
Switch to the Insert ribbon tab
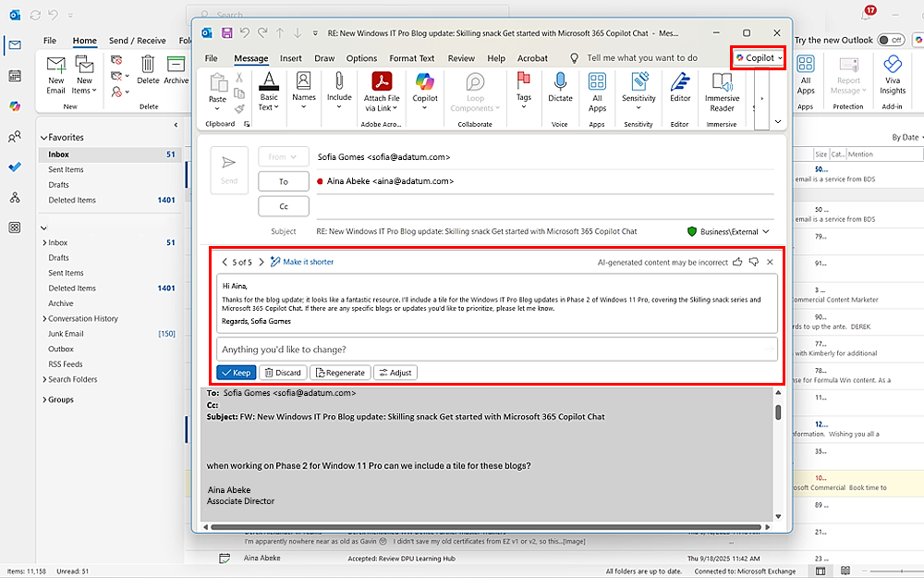pos(291,58)
